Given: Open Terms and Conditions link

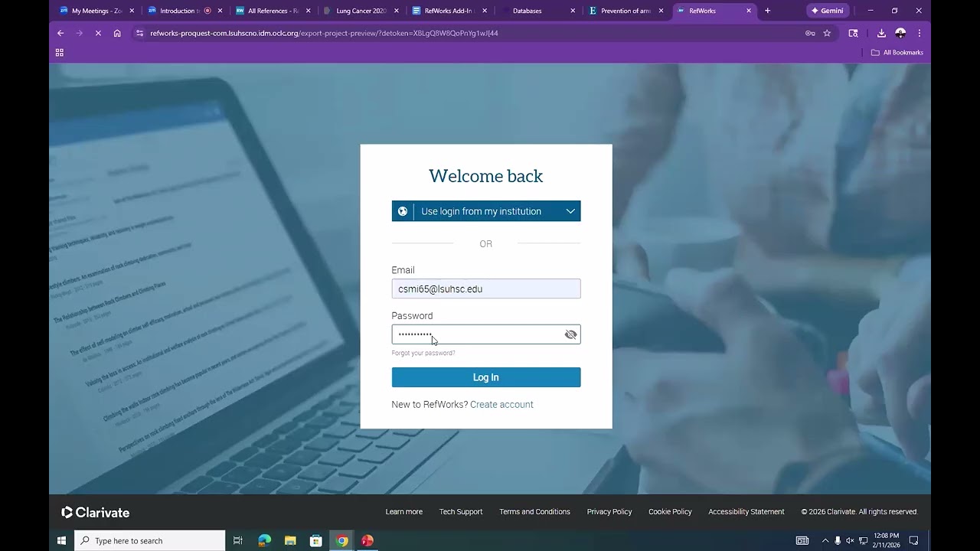Looking at the screenshot, I should [534, 512].
